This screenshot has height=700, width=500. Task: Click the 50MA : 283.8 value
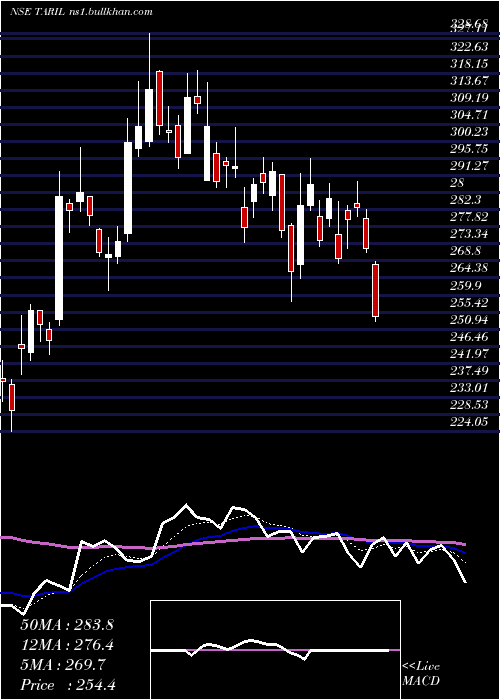pyautogui.click(x=67, y=625)
